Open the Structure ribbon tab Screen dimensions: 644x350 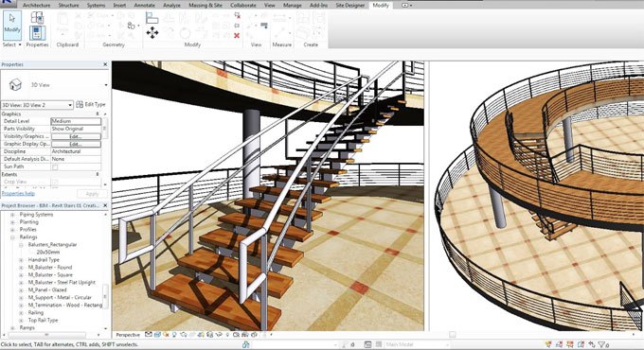click(x=68, y=6)
